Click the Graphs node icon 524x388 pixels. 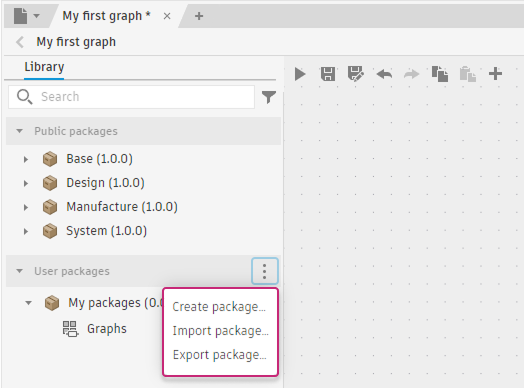70,329
